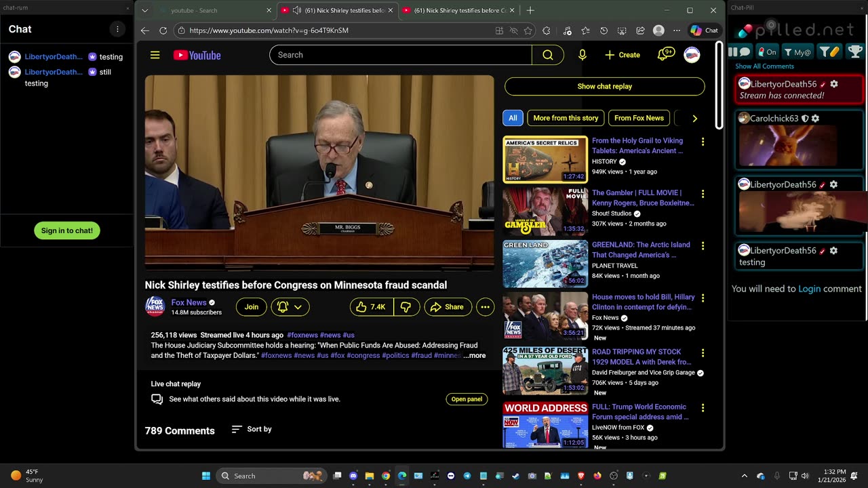Open Steam from the taskbar

(516, 476)
